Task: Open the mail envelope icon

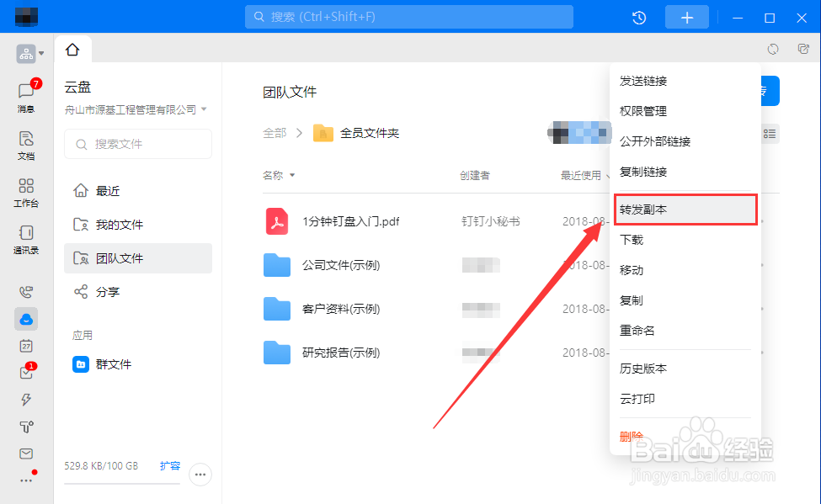Action: coord(25,454)
